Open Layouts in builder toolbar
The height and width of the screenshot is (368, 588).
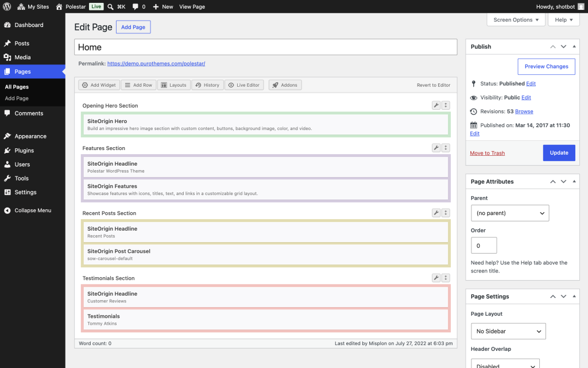tap(173, 85)
